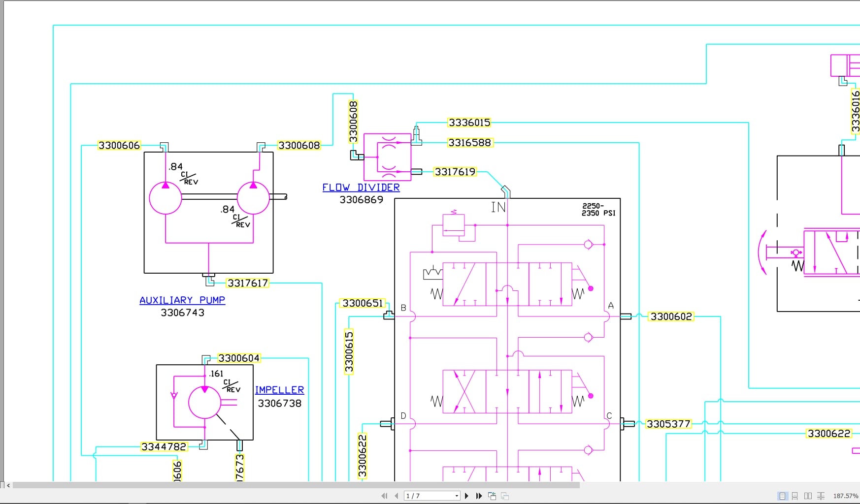860x504 pixels.
Task: Toggle two-page continuous scrolling view
Action: click(x=821, y=496)
